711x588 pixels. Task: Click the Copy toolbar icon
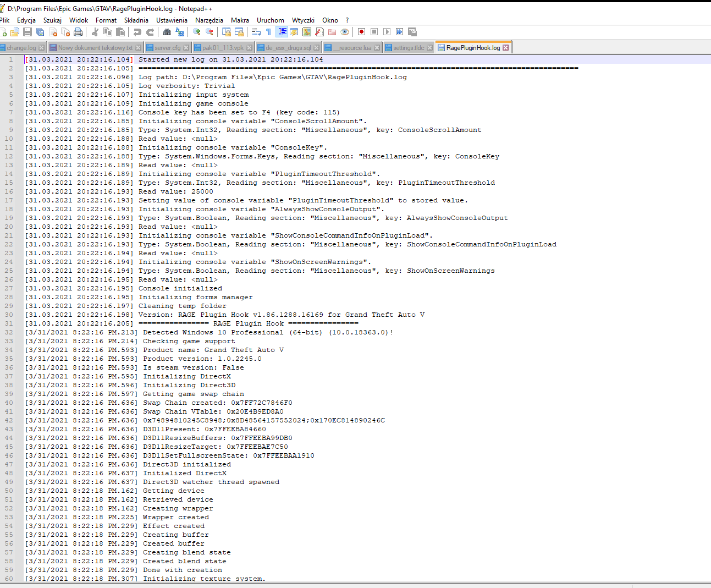(108, 32)
